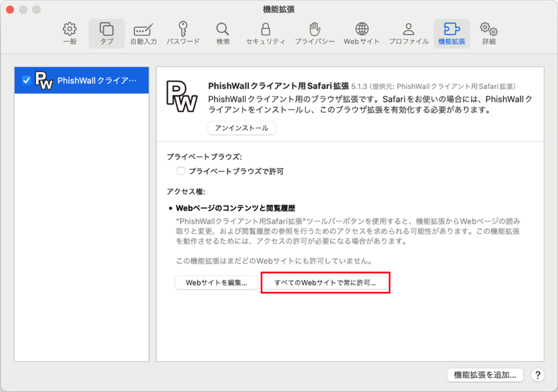The width and height of the screenshot is (558, 392).
Task: Click the heading PhishWallクライアント用Safari拡張
Action: [x=278, y=86]
